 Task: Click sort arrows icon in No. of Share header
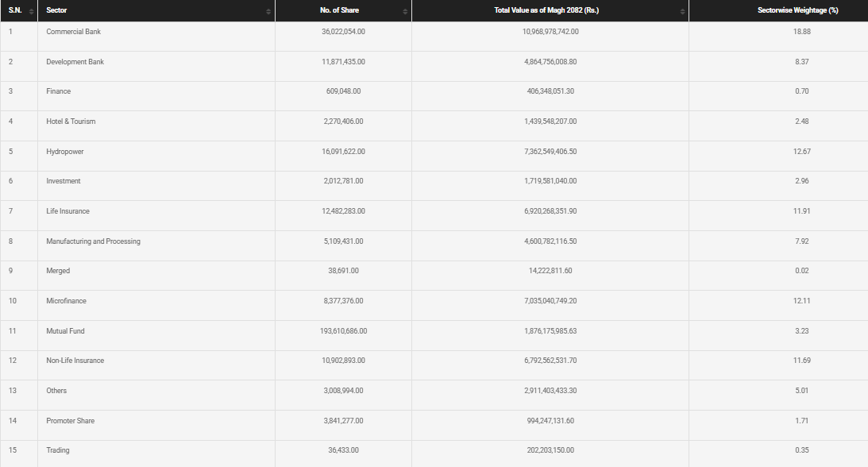[405, 11]
